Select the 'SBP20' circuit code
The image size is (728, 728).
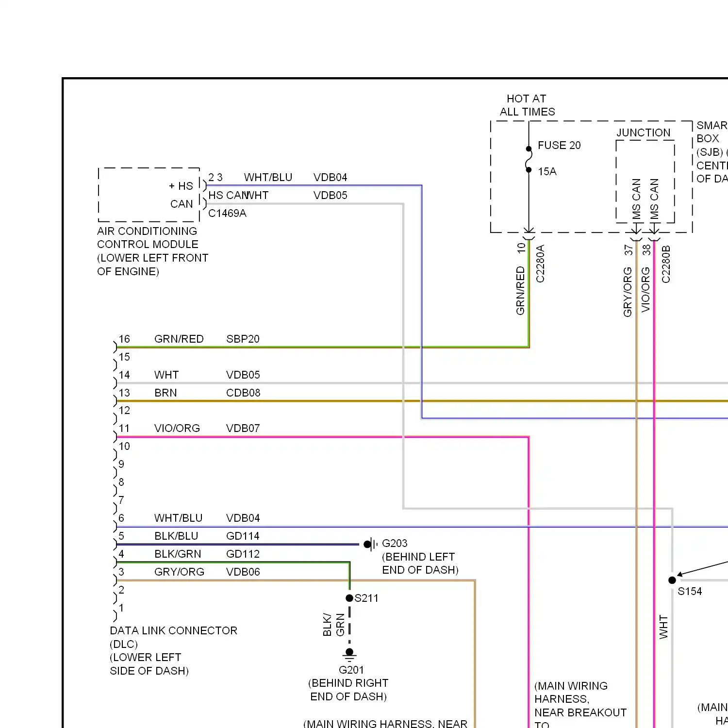coord(243,339)
